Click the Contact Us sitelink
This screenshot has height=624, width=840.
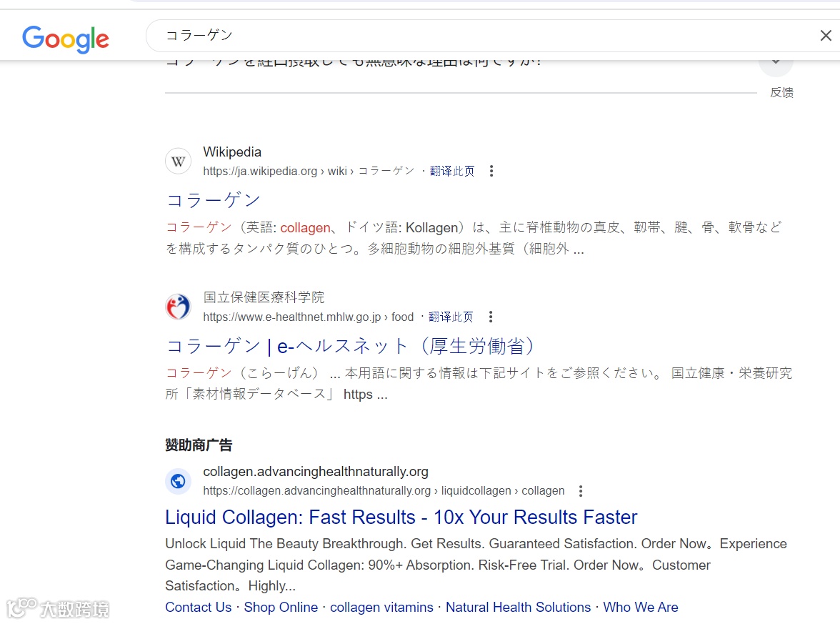tap(199, 608)
